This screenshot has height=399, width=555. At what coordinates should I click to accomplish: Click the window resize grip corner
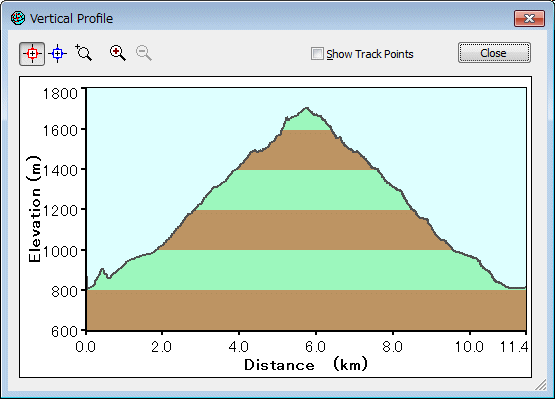click(x=540, y=385)
